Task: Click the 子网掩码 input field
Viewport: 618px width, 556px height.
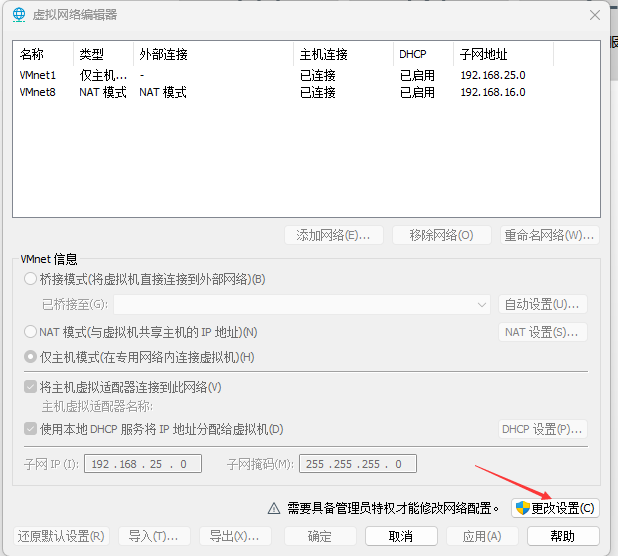Action: pyautogui.click(x=358, y=463)
